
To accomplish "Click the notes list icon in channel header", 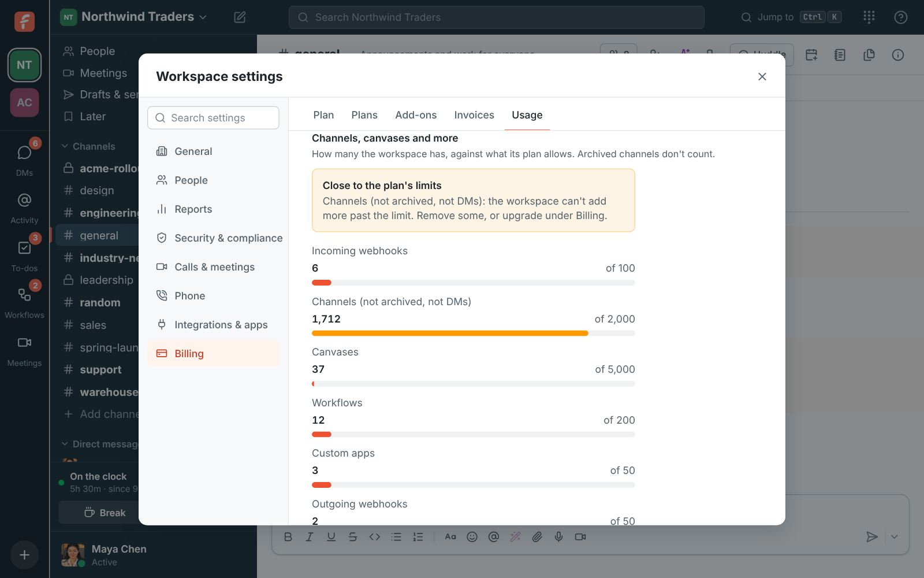I will pos(840,55).
